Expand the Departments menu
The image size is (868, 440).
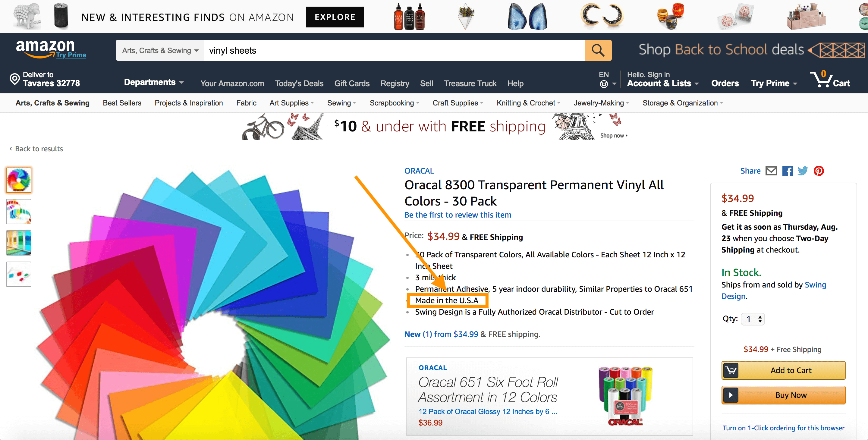point(154,83)
